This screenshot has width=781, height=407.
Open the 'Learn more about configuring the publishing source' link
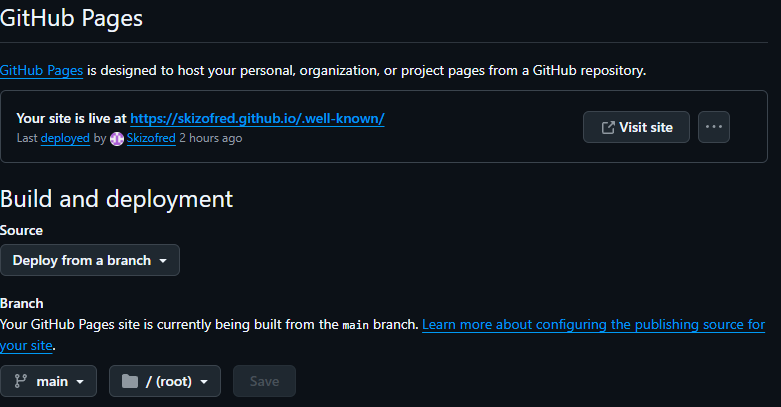pyautogui.click(x=593, y=324)
